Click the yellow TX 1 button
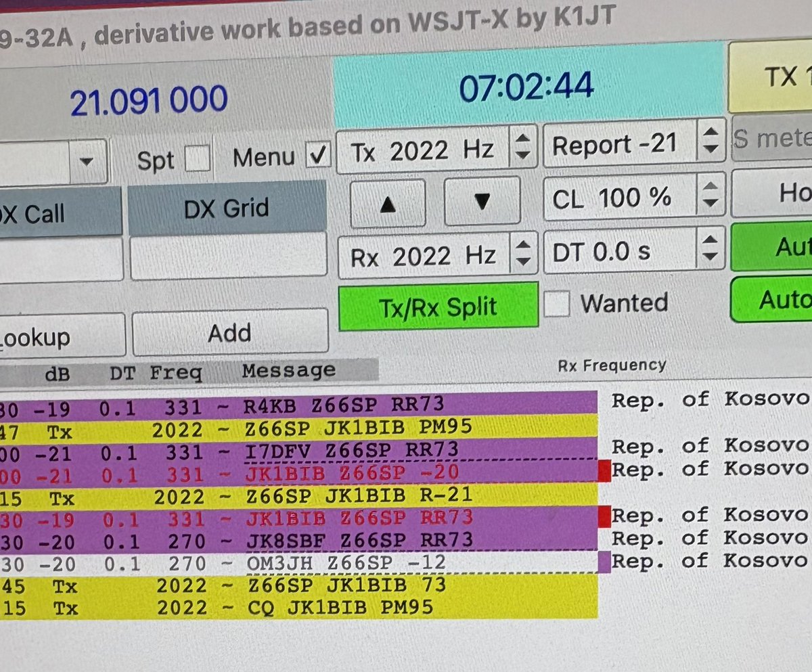812x672 pixels. click(771, 76)
